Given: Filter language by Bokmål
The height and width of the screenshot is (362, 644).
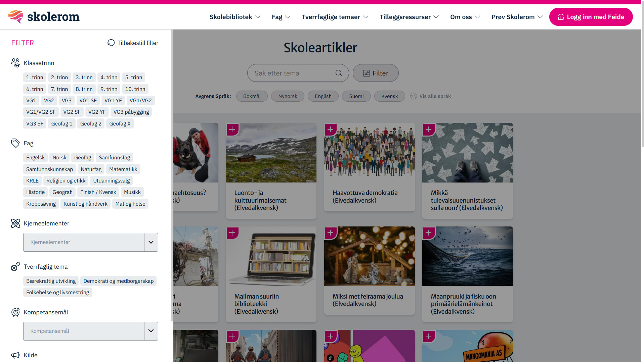Looking at the screenshot, I should [252, 96].
